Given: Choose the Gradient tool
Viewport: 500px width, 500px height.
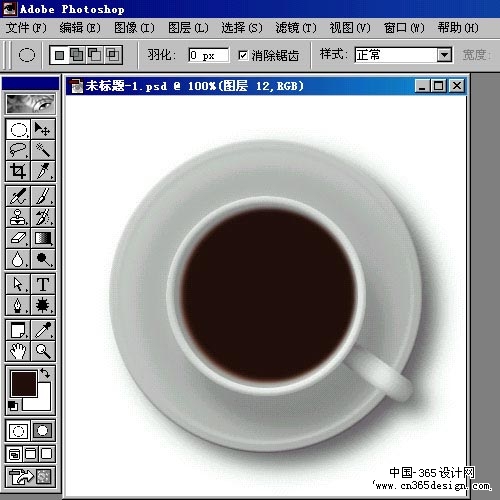Looking at the screenshot, I should click(43, 238).
